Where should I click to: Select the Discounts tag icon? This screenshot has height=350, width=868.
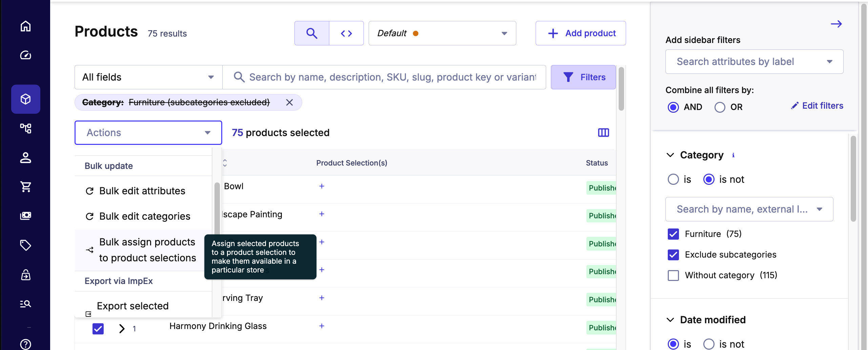click(26, 245)
